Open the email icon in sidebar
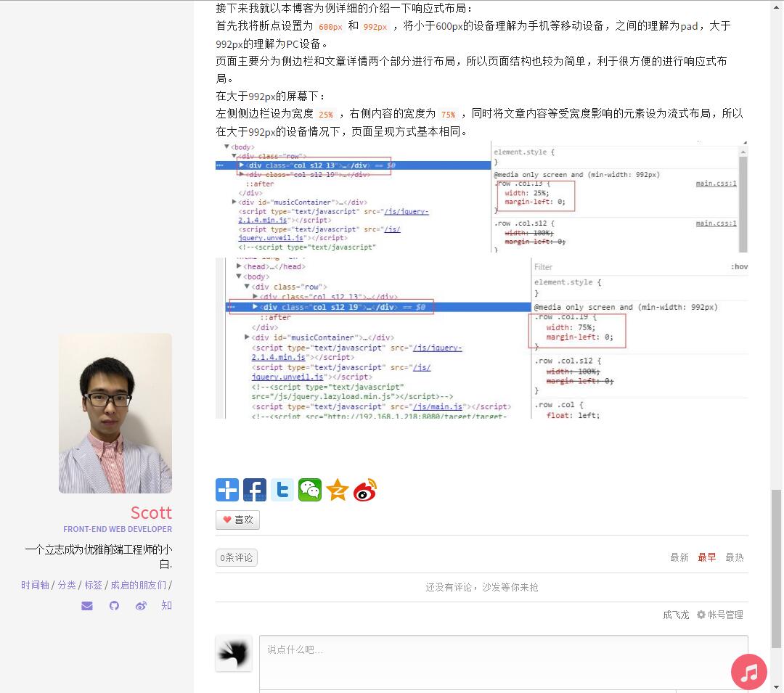This screenshot has width=784, height=693. point(87,606)
